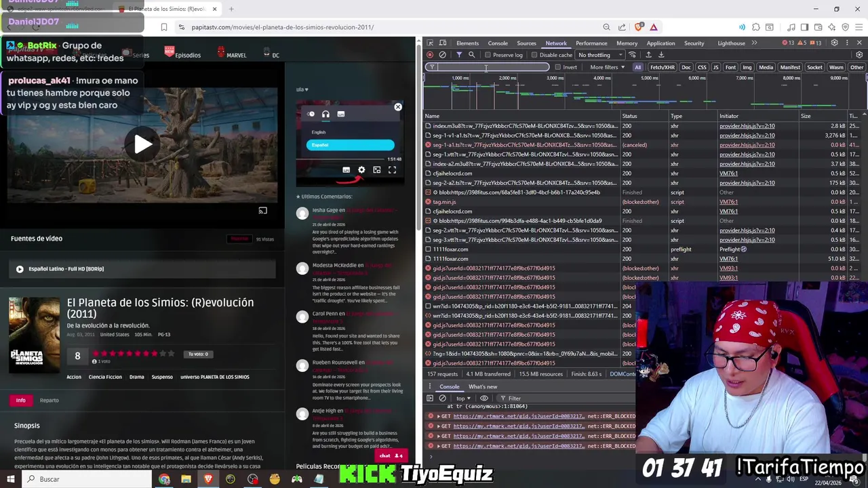Screen dimensions: 868x488
Task: Check the Invert filter checkbox
Action: click(x=557, y=67)
